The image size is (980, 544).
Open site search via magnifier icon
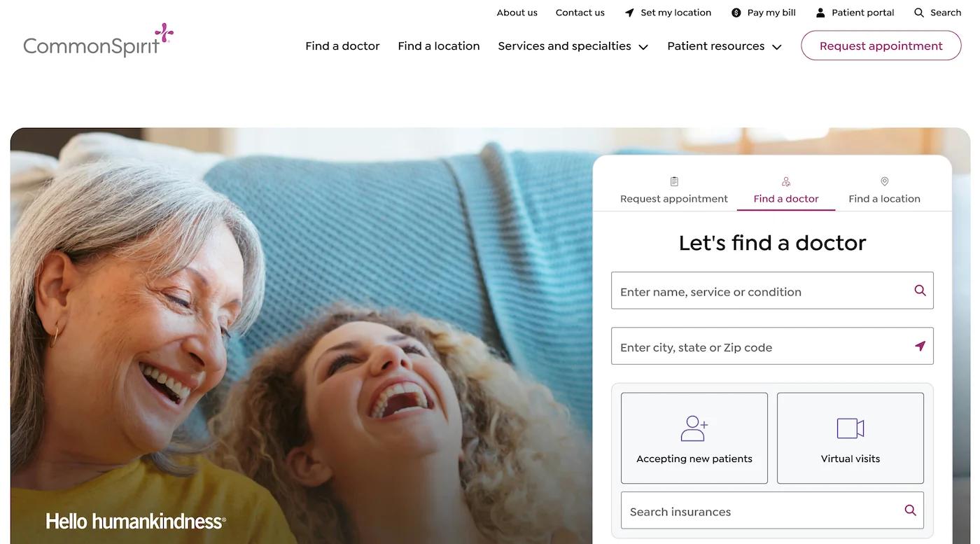click(919, 13)
